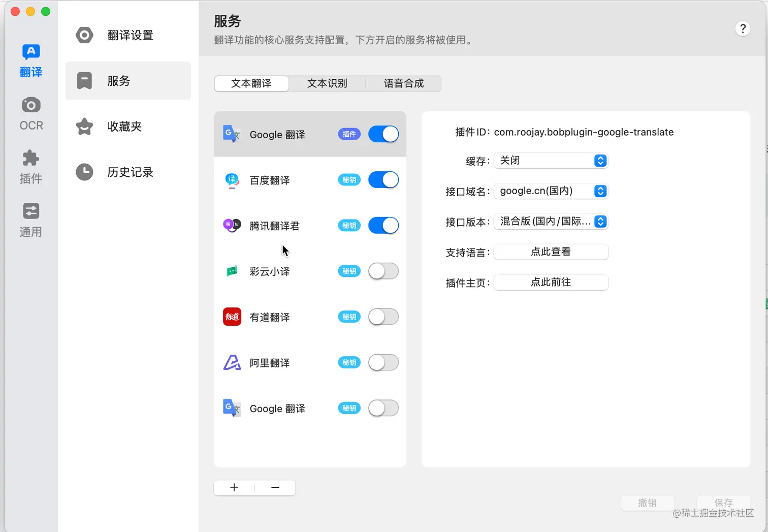Viewport: 768px width, 532px height.
Task: Open the 通用 general settings section
Action: (31, 221)
